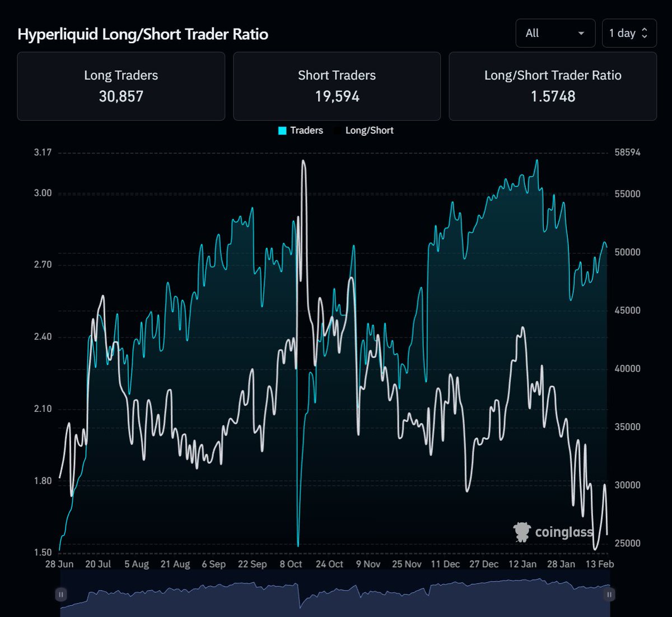The height and width of the screenshot is (617, 672).
Task: Toggle the Traders legend series
Action: pos(301,130)
